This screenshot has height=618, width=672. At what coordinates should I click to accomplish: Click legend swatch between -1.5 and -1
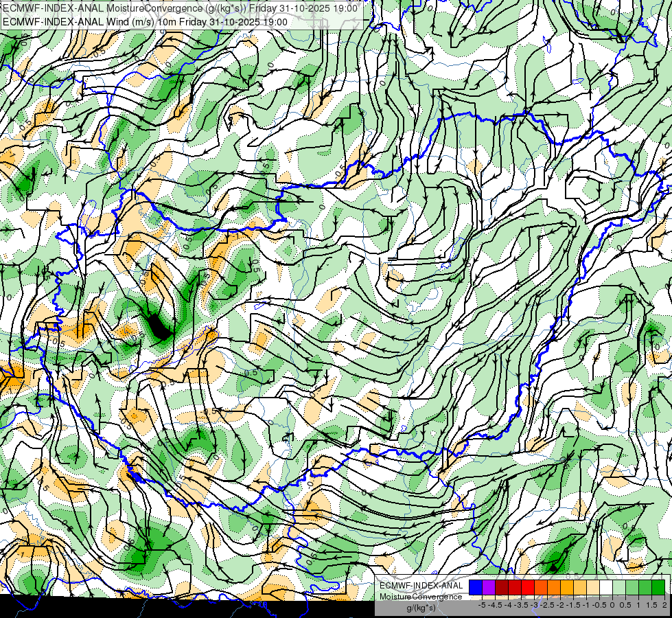(x=580, y=588)
